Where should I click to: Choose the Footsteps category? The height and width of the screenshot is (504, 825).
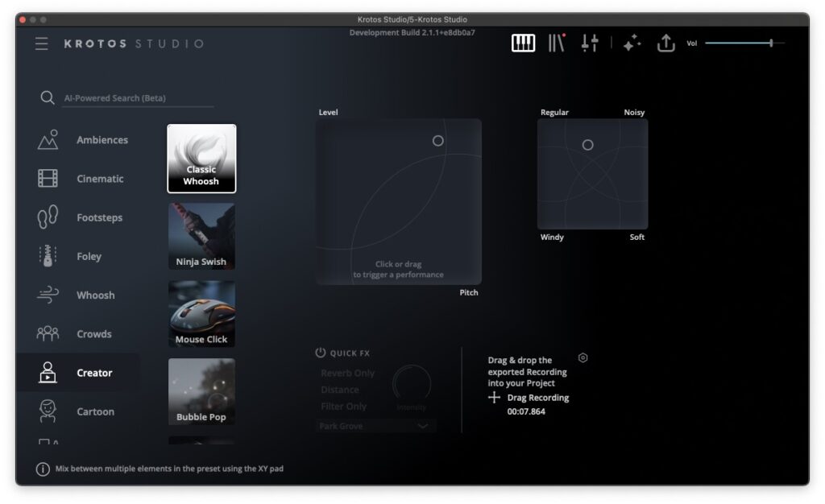point(100,217)
